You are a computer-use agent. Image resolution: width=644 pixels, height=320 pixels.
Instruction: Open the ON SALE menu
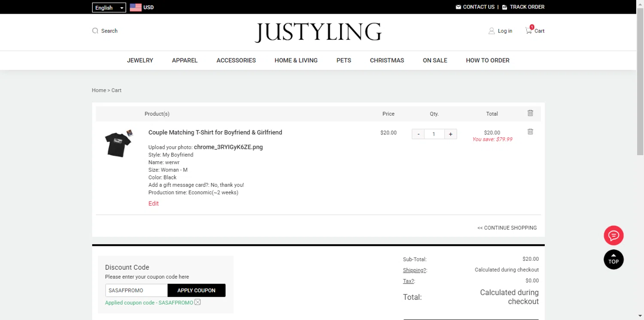click(x=435, y=60)
